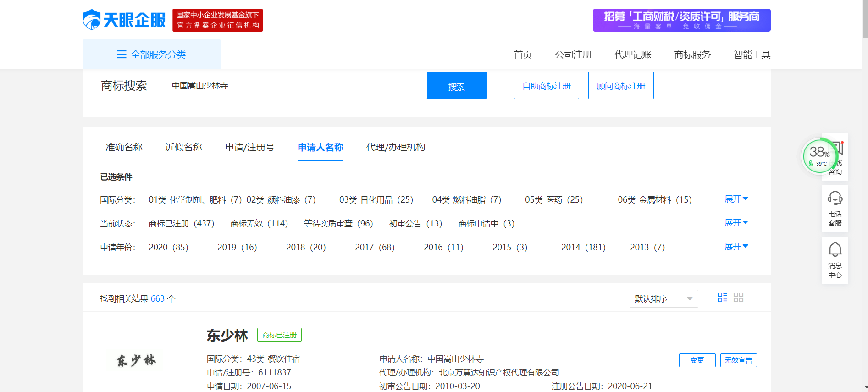868x392 pixels.
Task: Filter by application year 2015 (3)
Action: point(510,247)
